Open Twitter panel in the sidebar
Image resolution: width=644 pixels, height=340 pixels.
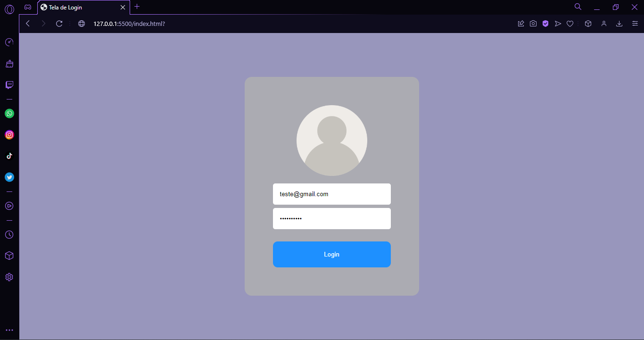[x=9, y=177]
